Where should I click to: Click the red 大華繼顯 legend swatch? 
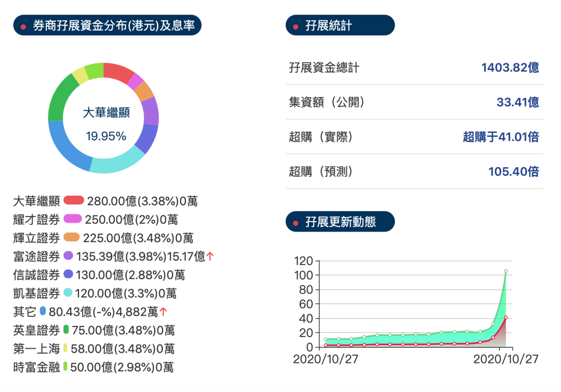click(x=74, y=200)
